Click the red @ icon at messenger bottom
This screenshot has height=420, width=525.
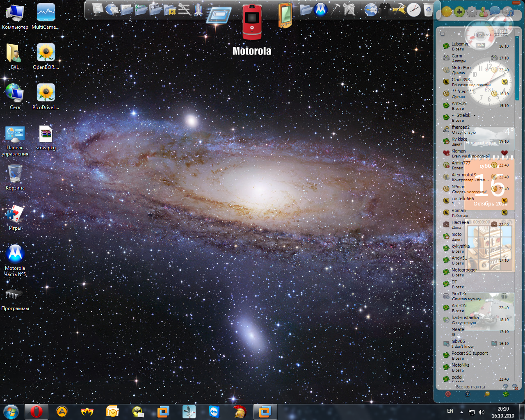point(448,394)
